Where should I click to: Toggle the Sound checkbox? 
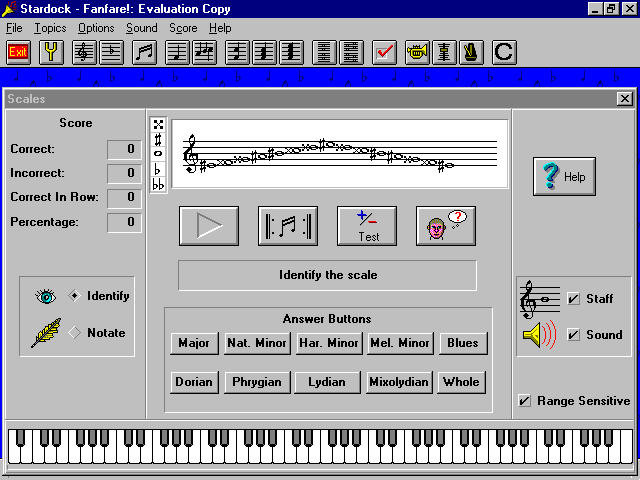[x=573, y=335]
